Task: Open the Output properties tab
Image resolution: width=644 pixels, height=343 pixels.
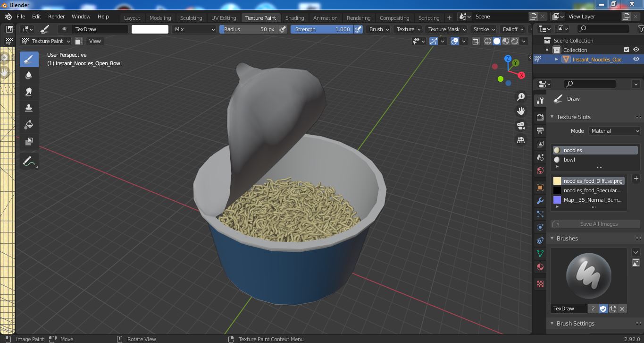Action: tap(540, 130)
